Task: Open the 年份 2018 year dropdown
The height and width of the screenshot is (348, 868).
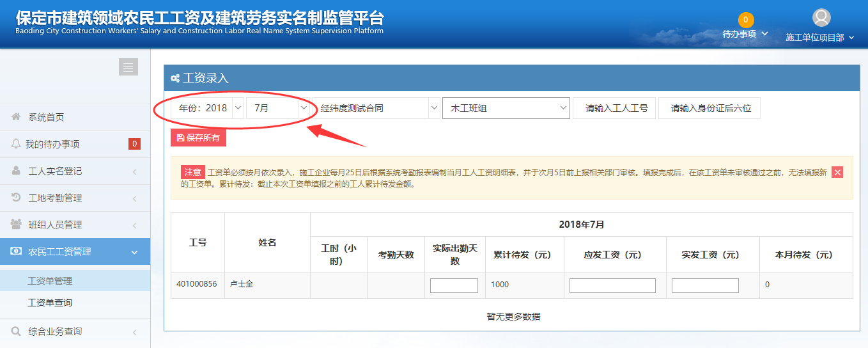Action: 207,108
